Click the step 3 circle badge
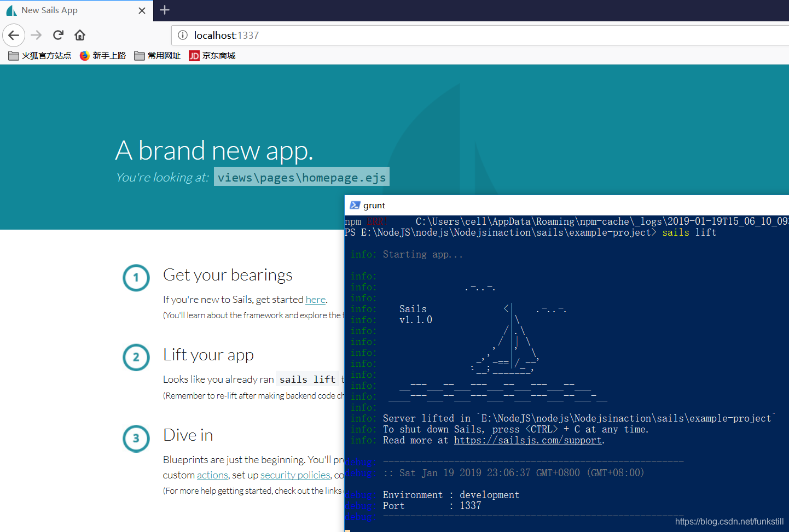The width and height of the screenshot is (789, 532). 136,439
